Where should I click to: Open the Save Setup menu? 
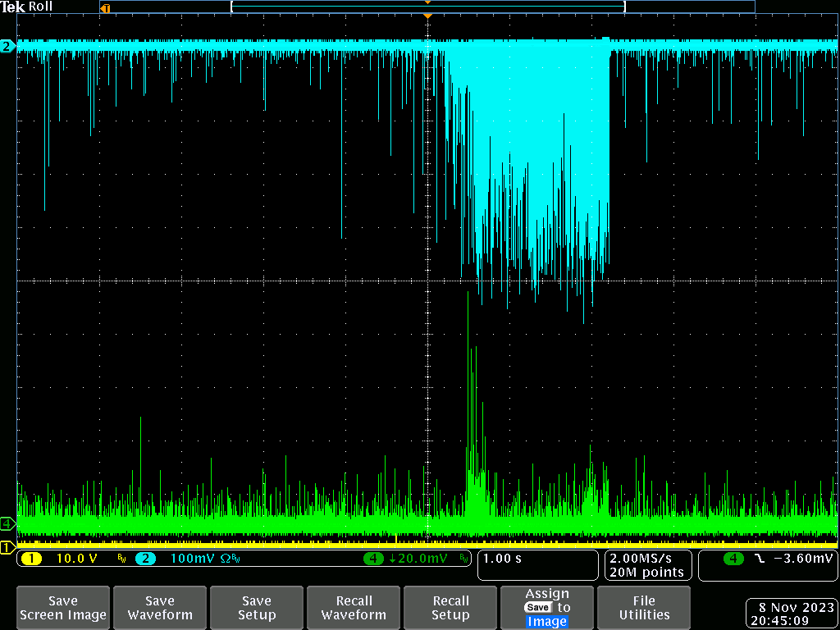tap(257, 608)
